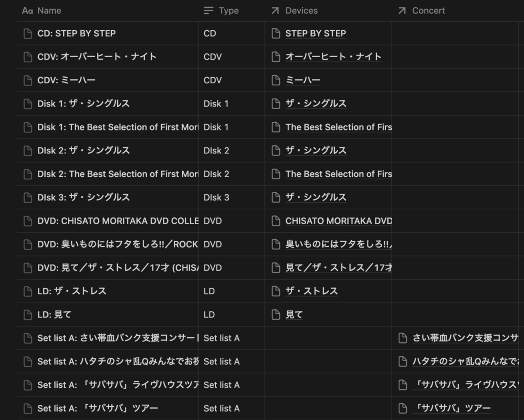The image size is (524, 420).
Task: Click LD type cell in ザ・ストレス row
Action: (x=231, y=291)
